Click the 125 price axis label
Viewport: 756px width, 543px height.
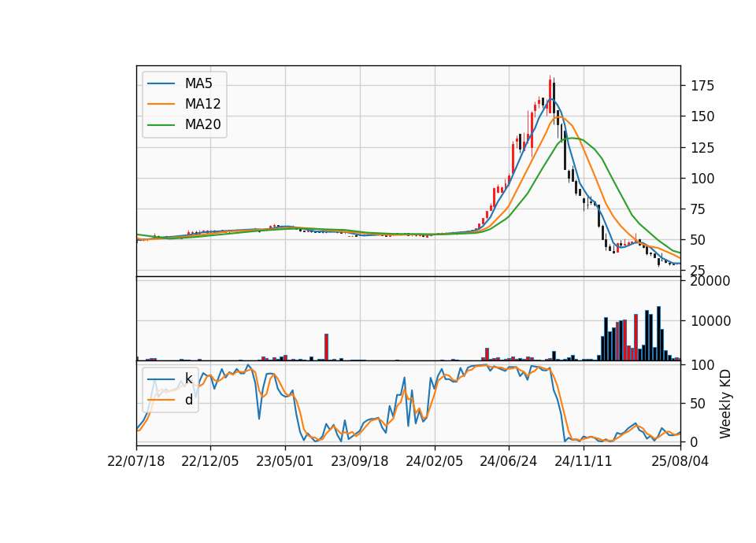[702, 148]
